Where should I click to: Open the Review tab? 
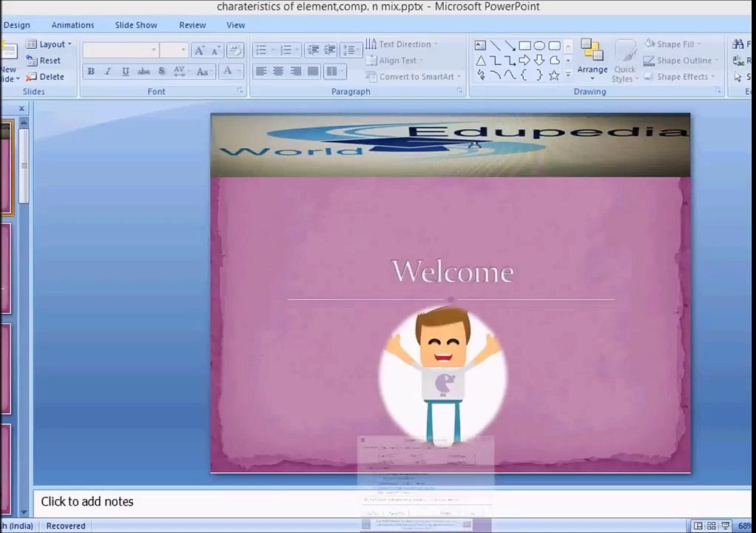click(192, 25)
